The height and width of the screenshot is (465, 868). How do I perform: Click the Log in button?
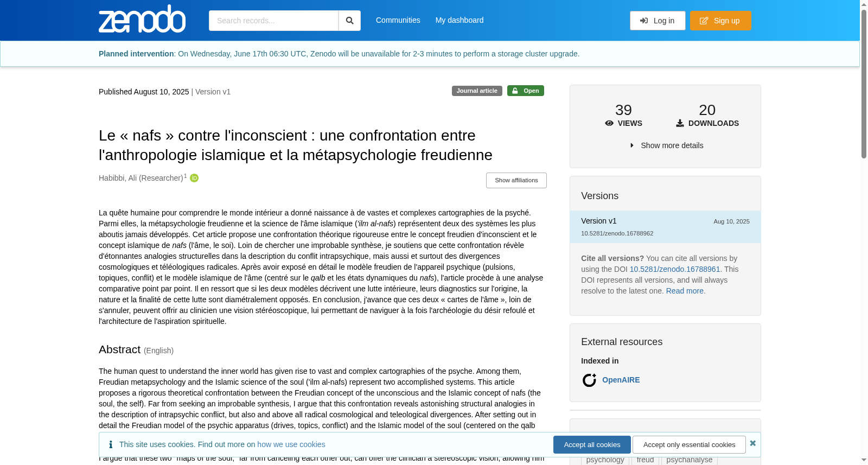pos(658,21)
